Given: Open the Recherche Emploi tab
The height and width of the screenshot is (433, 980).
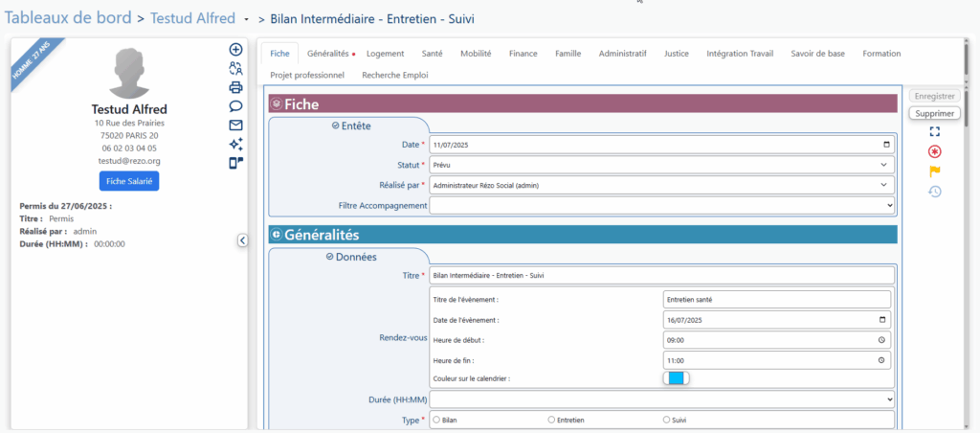Looking at the screenshot, I should [x=395, y=75].
